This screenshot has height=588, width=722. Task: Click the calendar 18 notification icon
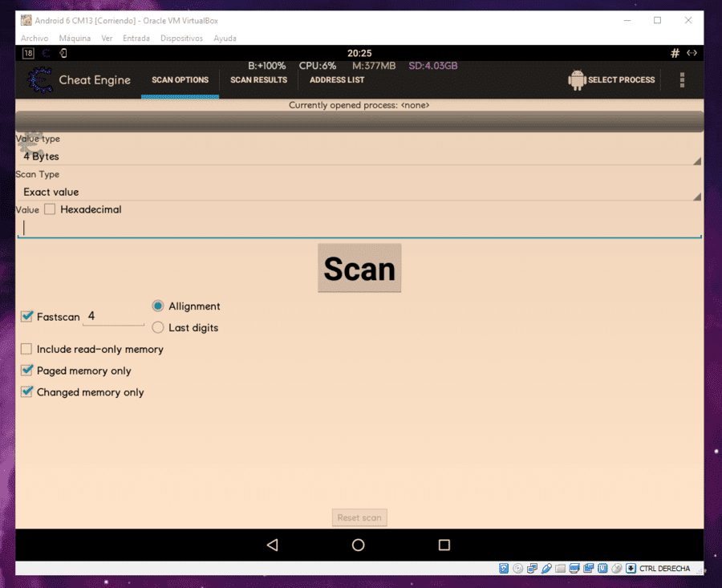pos(28,53)
